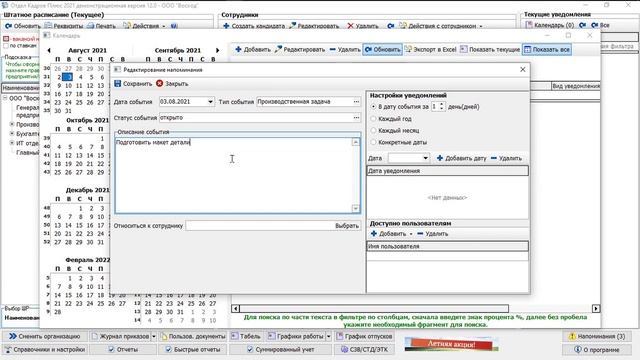
Task: Click Все in current notifications panel
Action: click(x=600, y=25)
